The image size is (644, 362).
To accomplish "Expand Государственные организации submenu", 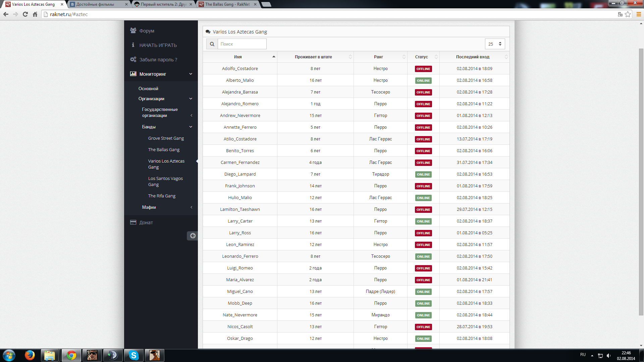I will pyautogui.click(x=160, y=112).
